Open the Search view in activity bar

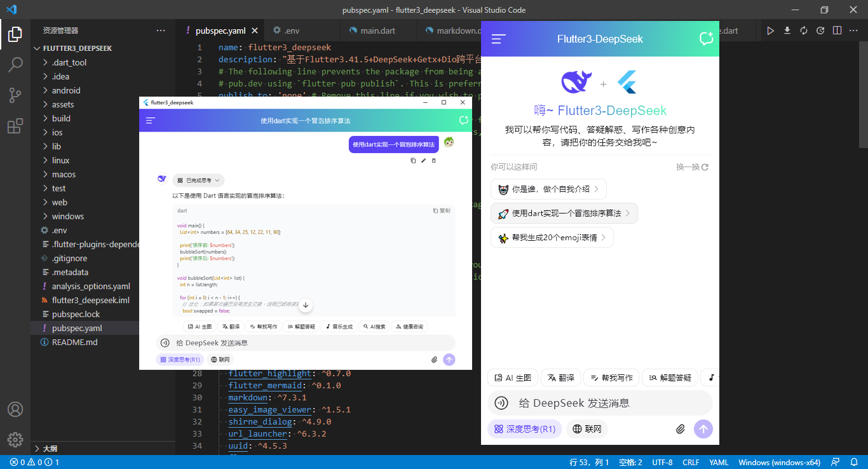pos(15,65)
